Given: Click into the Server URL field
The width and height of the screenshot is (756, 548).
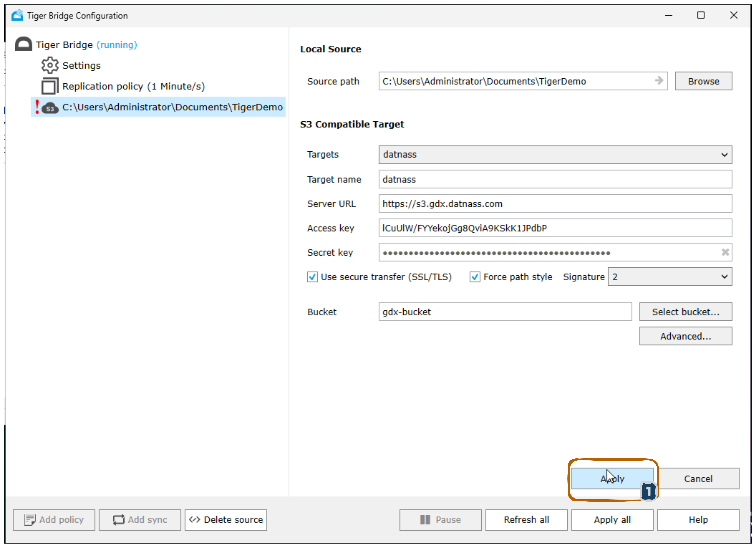Looking at the screenshot, I should tap(555, 204).
